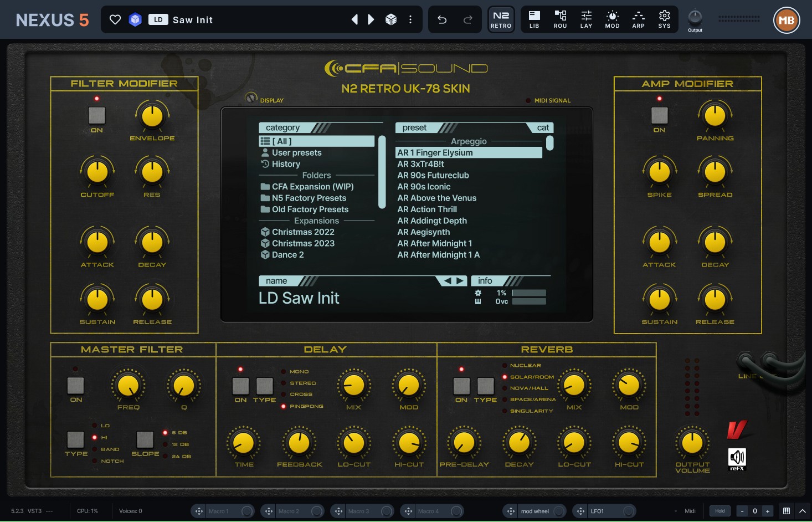Toggle Master Filter ON button
Image resolution: width=812 pixels, height=522 pixels.
76,385
